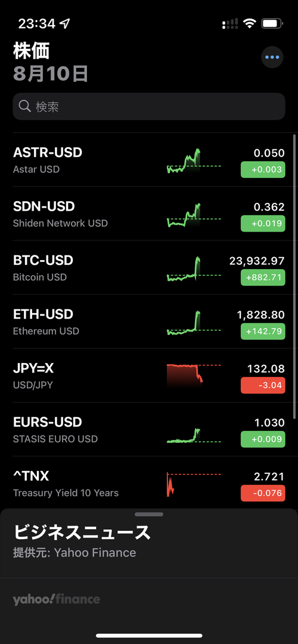Toggle the ASTR-USD +0.003 change badge
The height and width of the screenshot is (644, 298).
(x=263, y=170)
